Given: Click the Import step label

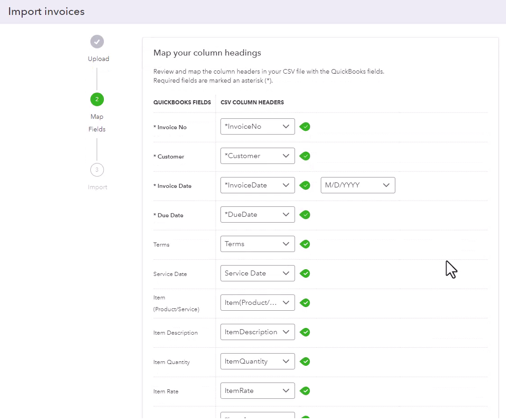Looking at the screenshot, I should pyautogui.click(x=98, y=187).
